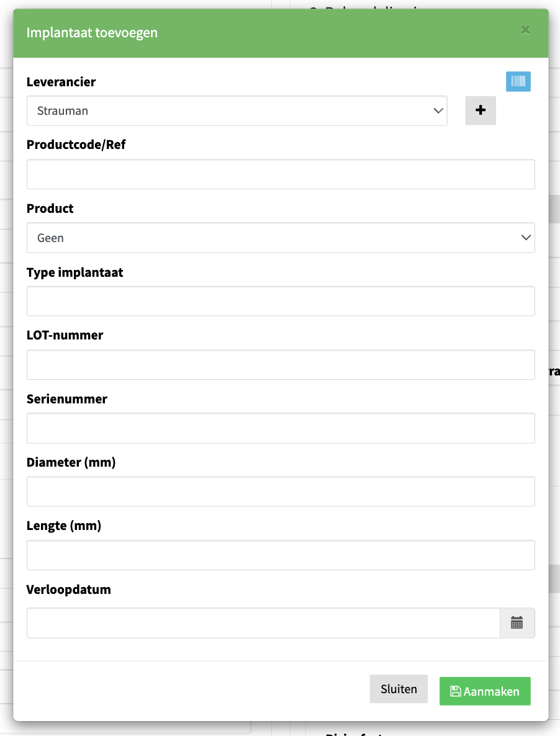Click the Verloopdatum date text field
560x736 pixels.
point(263,623)
